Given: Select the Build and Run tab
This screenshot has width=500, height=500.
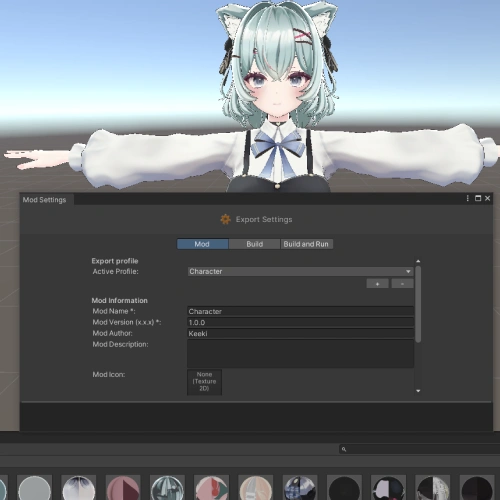Looking at the screenshot, I should 306,244.
